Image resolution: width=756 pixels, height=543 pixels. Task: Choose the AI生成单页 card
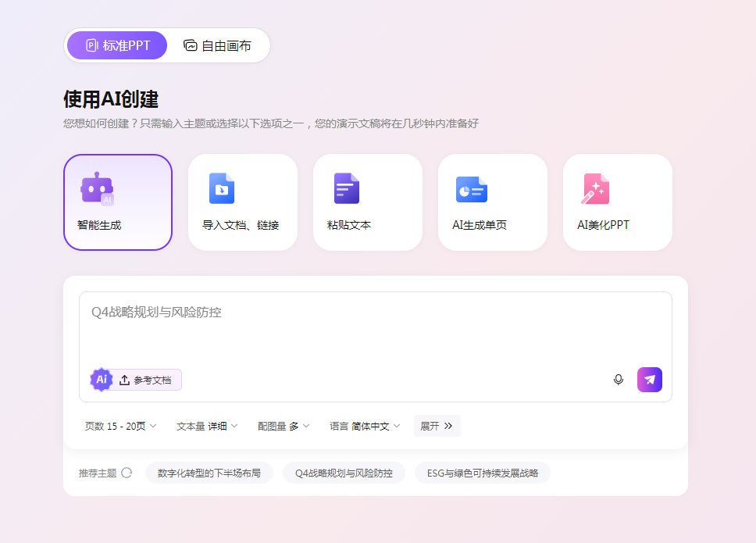coord(492,202)
